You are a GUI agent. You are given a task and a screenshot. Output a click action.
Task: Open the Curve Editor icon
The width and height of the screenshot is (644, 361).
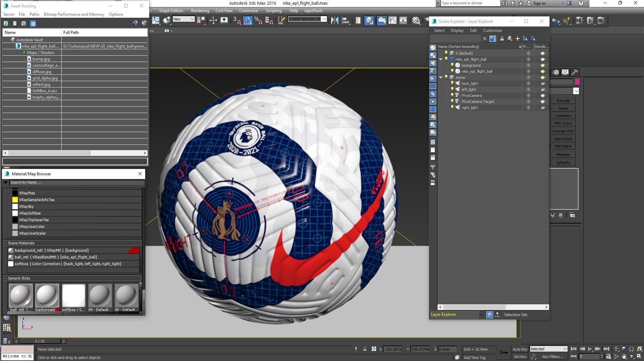tap(392, 20)
